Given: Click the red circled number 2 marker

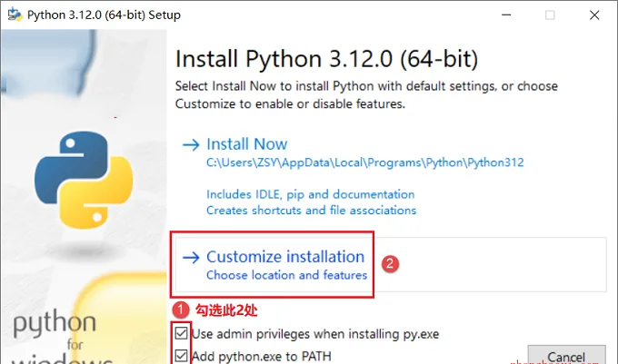Looking at the screenshot, I should tap(390, 263).
